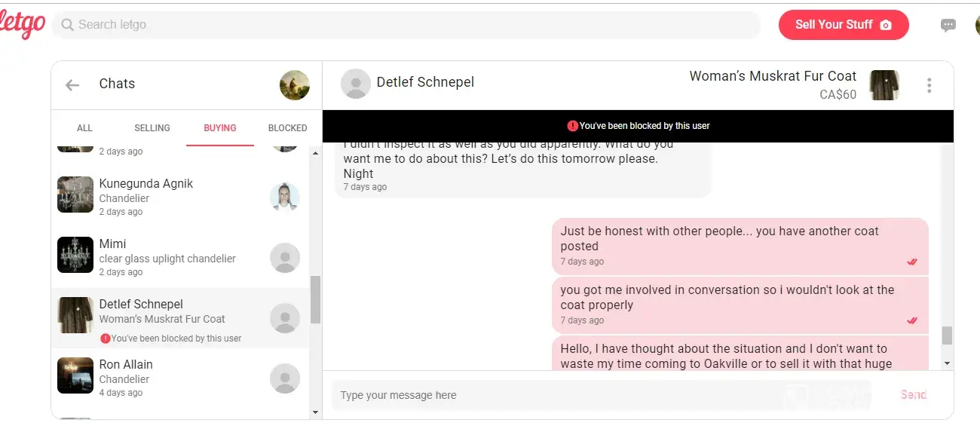Click Detlef Schnepel's avatar in chat header
The width and height of the screenshot is (980, 432).
[x=355, y=84]
